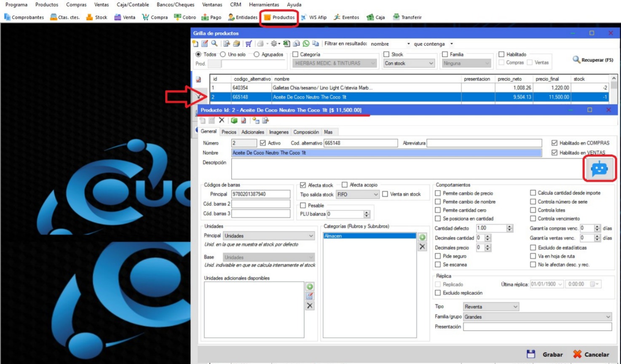Click Recuperar (F5) button

coord(593,60)
